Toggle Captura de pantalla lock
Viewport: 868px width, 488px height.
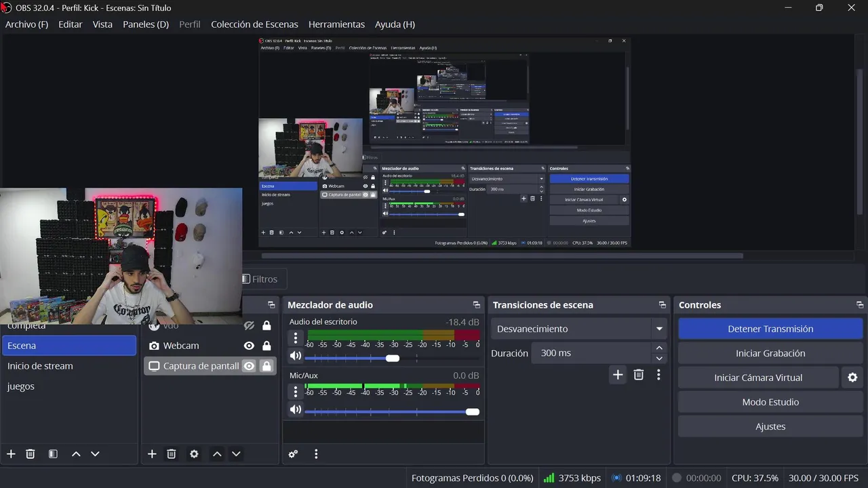[x=267, y=366]
